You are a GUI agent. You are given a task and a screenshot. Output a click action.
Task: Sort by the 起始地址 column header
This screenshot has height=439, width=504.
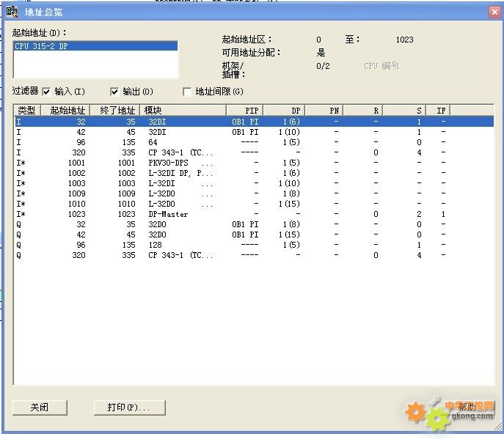[64, 110]
